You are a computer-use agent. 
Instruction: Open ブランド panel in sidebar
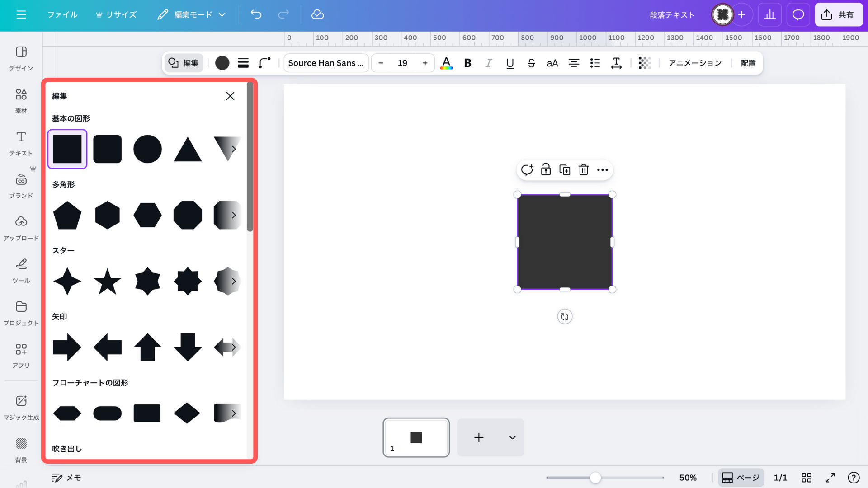tap(21, 186)
